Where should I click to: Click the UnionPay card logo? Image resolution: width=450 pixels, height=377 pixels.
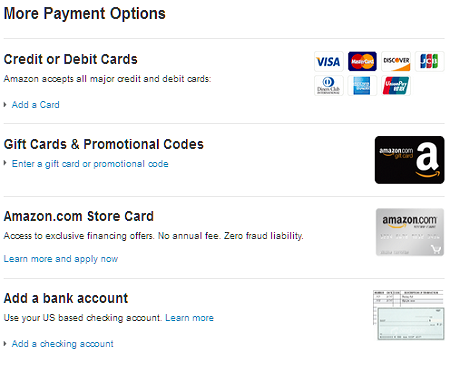[x=396, y=86]
